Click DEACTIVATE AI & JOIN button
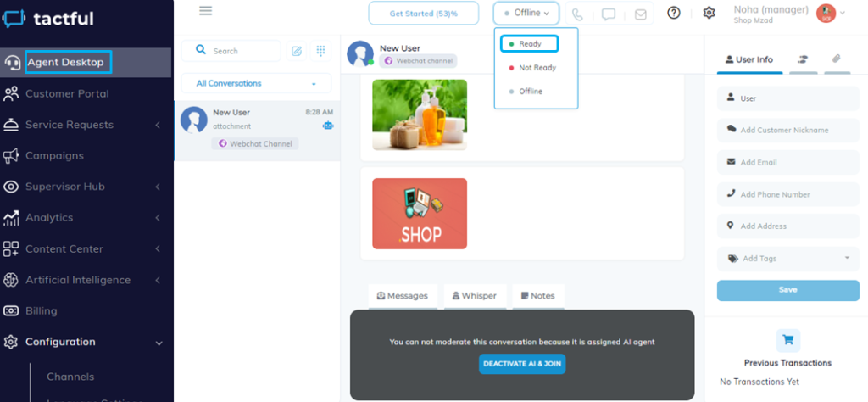868x402 pixels. point(522,364)
